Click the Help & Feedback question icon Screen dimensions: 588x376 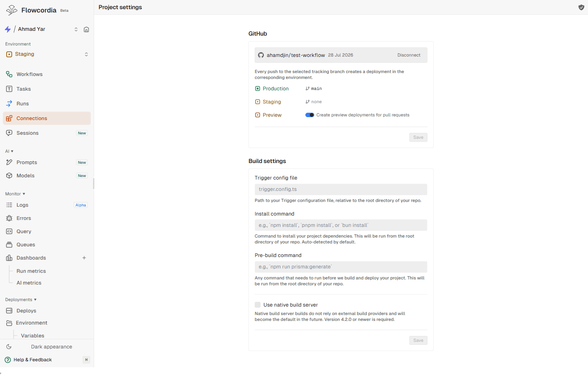[8, 360]
